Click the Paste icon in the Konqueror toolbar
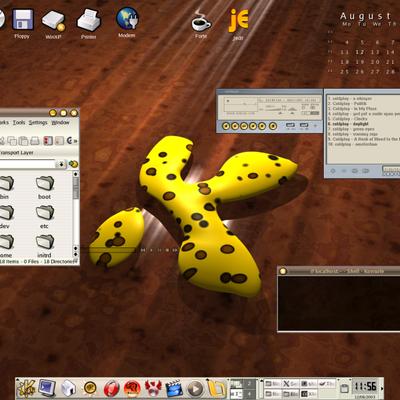This screenshot has width=400, height=400. [x=23, y=141]
